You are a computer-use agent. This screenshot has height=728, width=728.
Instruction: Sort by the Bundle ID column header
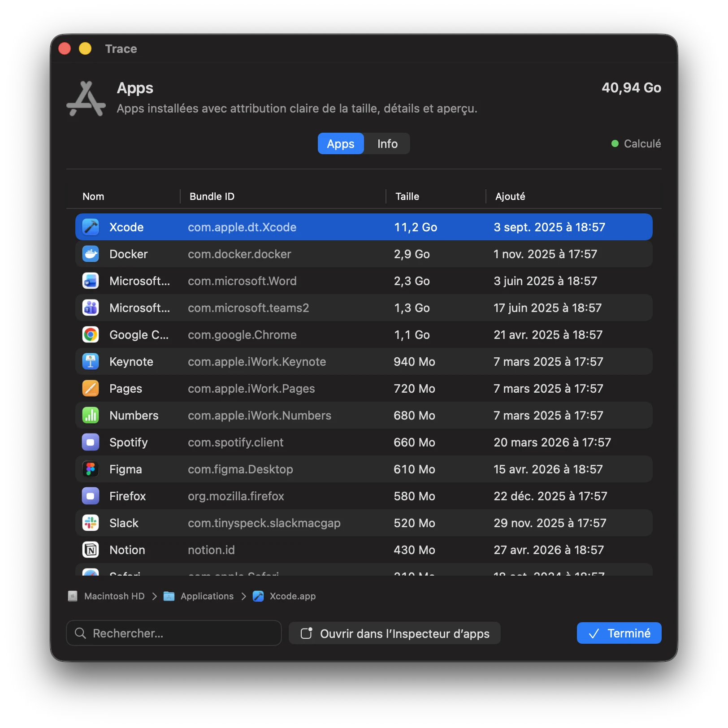point(212,196)
